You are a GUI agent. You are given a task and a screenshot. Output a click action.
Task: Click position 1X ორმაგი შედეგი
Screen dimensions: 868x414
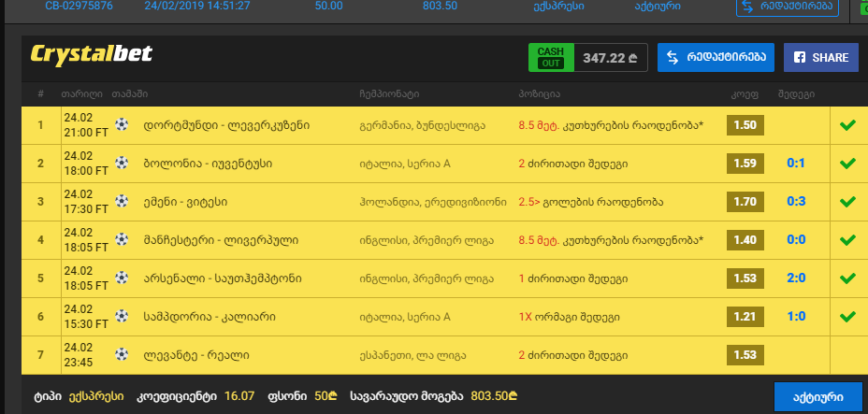[x=569, y=317]
